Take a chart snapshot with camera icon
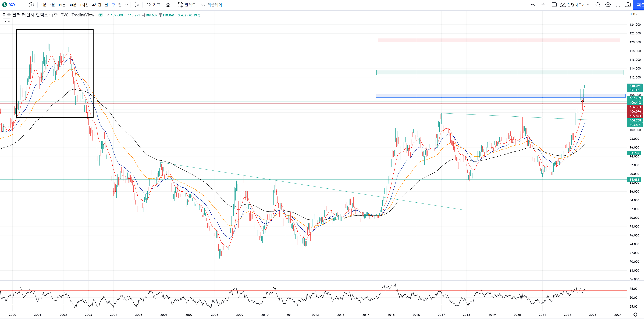The height and width of the screenshot is (319, 644). pos(628,5)
